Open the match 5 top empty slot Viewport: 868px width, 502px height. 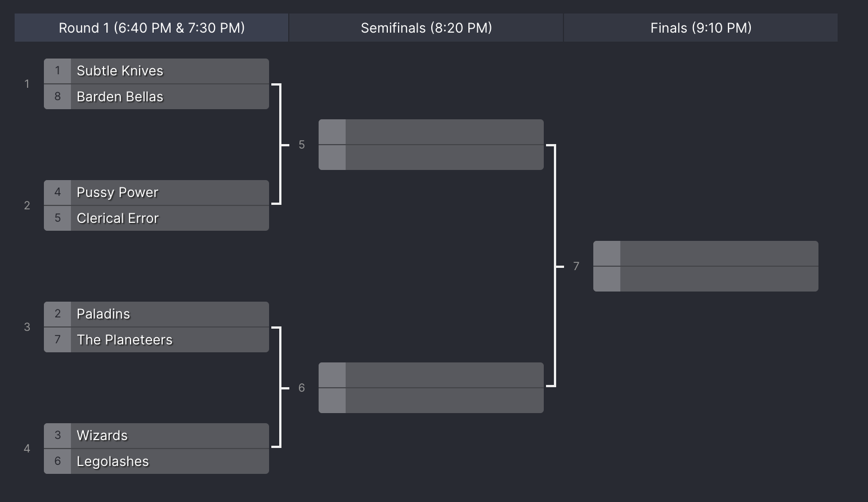pos(431,132)
